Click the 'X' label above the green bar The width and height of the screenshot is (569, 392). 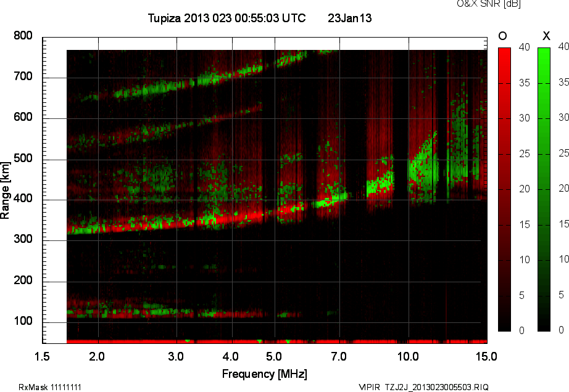(x=546, y=36)
